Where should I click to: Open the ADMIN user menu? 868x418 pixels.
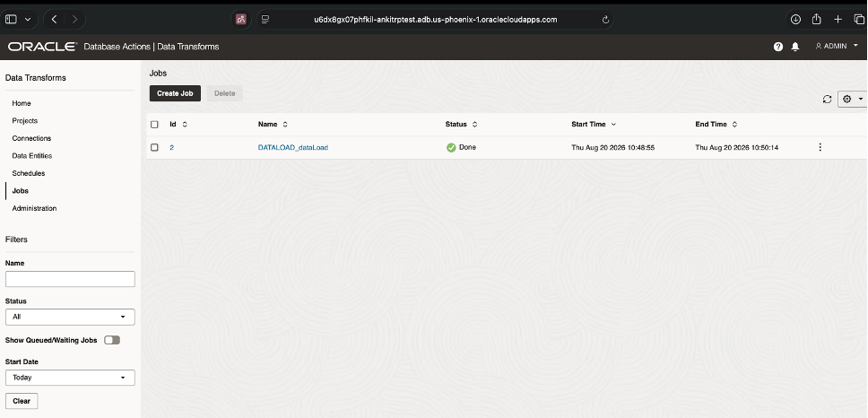click(x=837, y=47)
